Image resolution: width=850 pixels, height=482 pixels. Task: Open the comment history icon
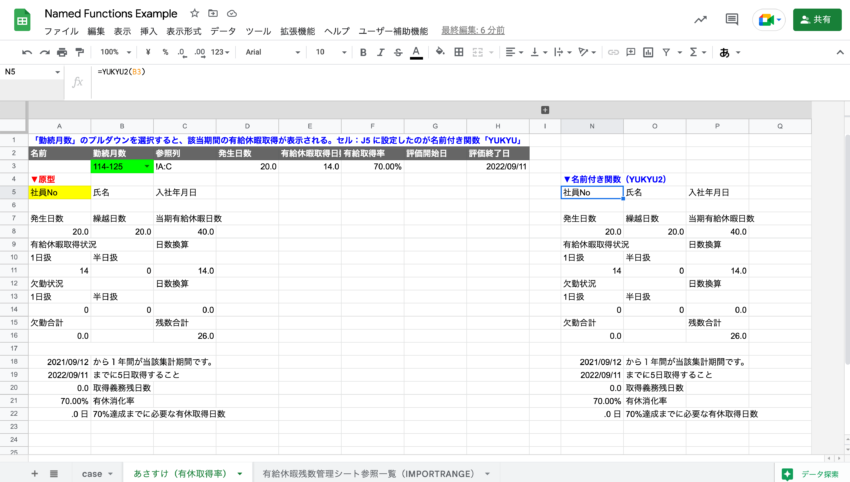[732, 19]
